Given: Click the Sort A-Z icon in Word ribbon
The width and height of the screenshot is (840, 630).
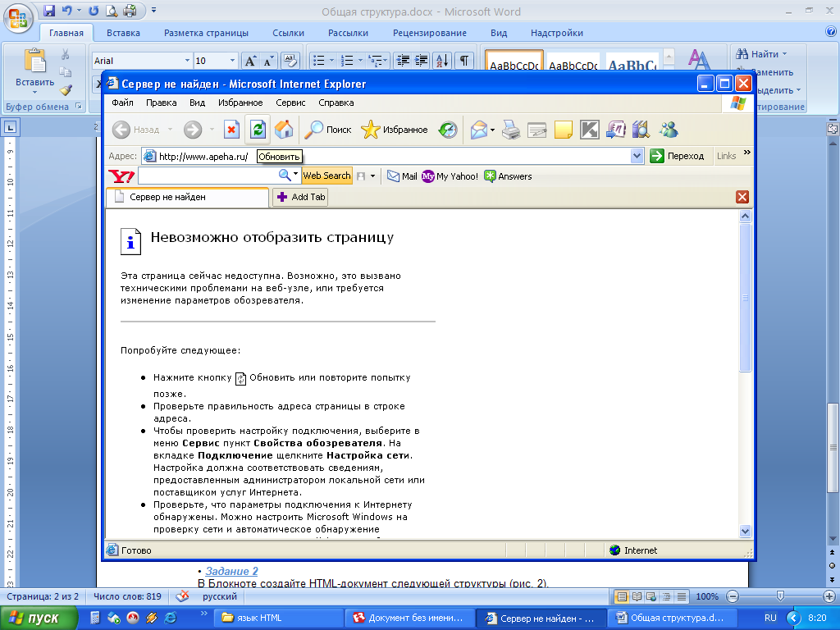Looking at the screenshot, I should 442,61.
